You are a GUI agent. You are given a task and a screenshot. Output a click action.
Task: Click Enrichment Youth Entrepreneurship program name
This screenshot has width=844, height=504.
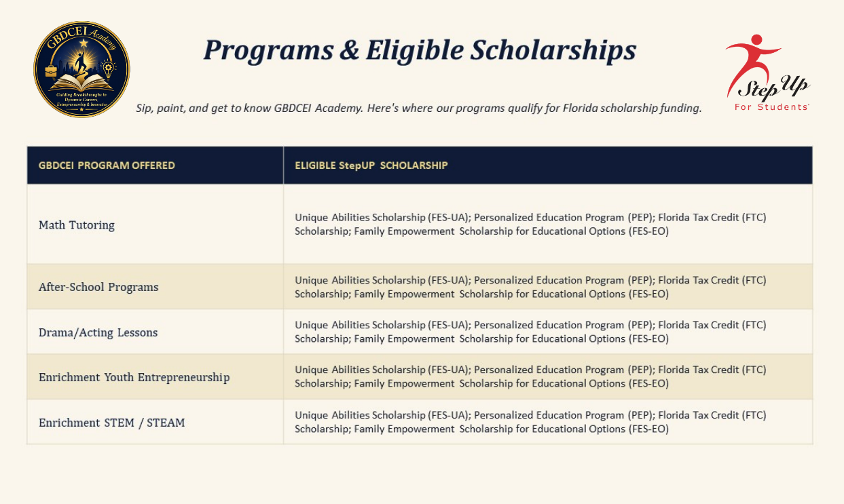[134, 377]
